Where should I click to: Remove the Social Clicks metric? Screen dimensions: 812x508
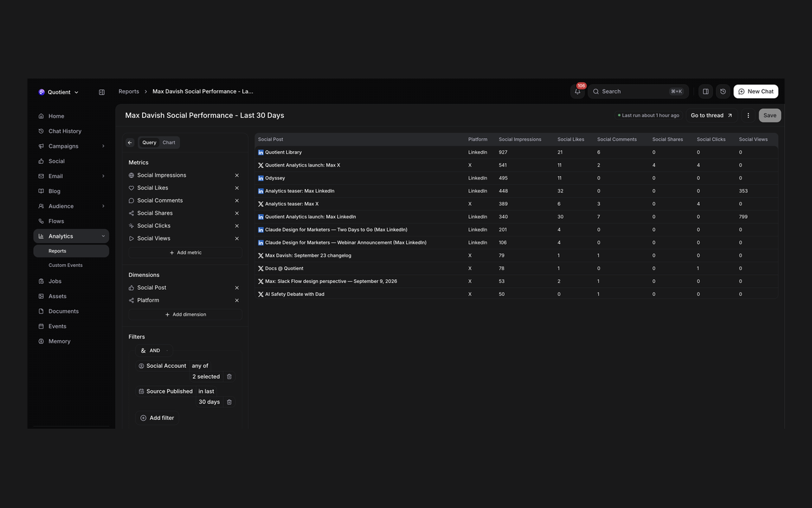(x=237, y=226)
